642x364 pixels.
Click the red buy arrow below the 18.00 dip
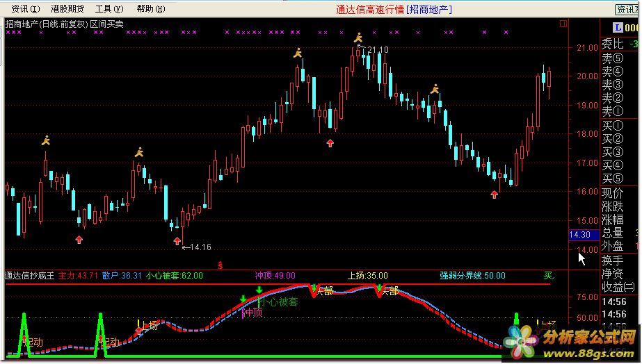click(x=330, y=143)
